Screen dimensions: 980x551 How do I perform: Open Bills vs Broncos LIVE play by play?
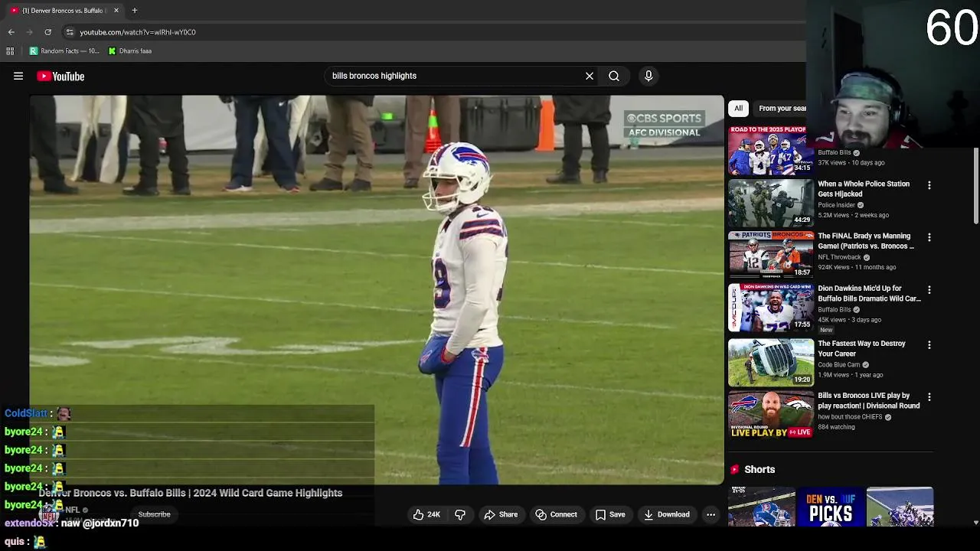pyautogui.click(x=868, y=400)
